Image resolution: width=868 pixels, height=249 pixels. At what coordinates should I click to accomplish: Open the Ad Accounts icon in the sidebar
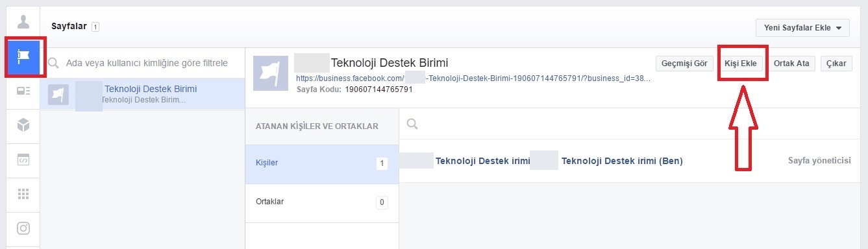(x=23, y=91)
